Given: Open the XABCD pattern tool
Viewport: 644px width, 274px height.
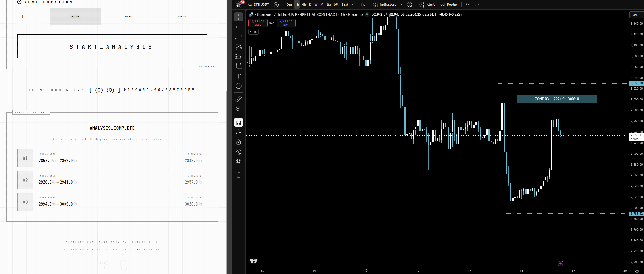Looking at the screenshot, I should [x=238, y=46].
